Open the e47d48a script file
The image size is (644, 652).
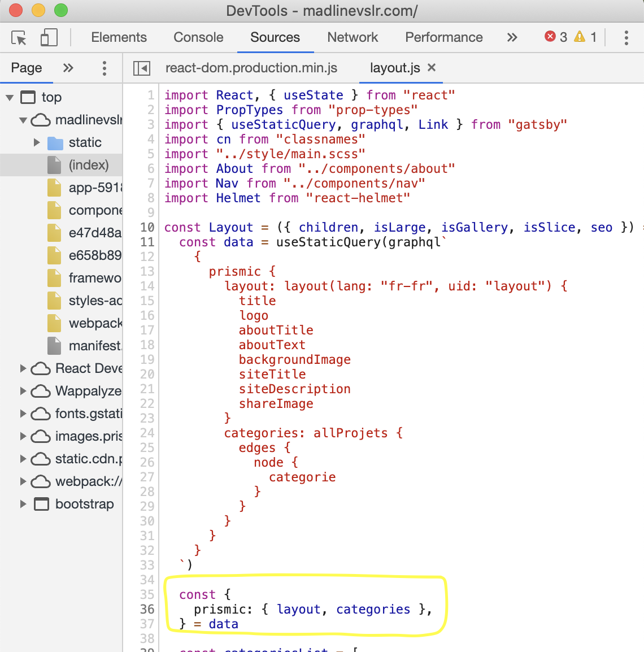click(x=95, y=233)
